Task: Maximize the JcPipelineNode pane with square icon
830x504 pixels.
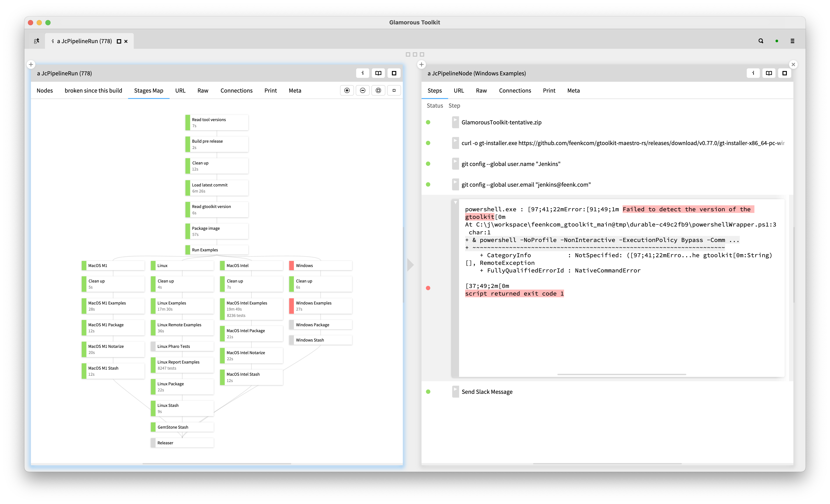Action: pos(784,73)
